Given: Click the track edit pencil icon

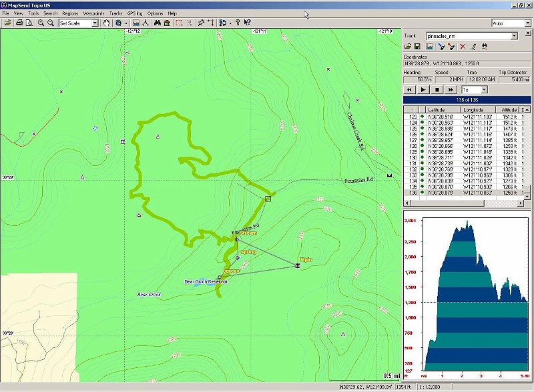Looking at the screenshot, I should click(x=473, y=46).
